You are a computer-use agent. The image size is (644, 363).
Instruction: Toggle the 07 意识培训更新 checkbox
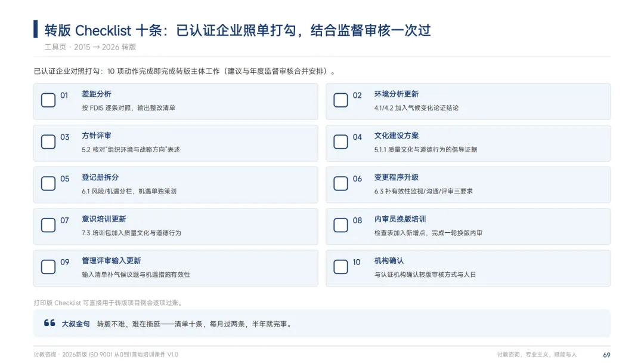(x=48, y=225)
